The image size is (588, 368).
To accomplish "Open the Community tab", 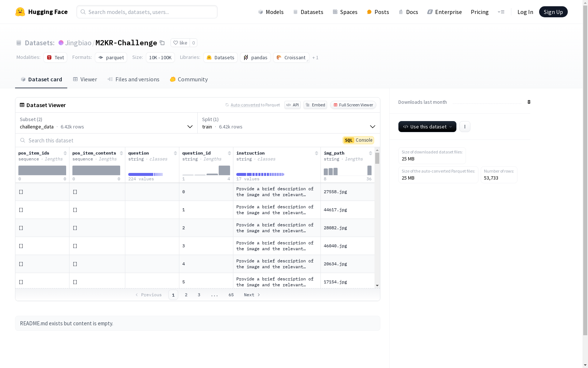I will tap(189, 79).
